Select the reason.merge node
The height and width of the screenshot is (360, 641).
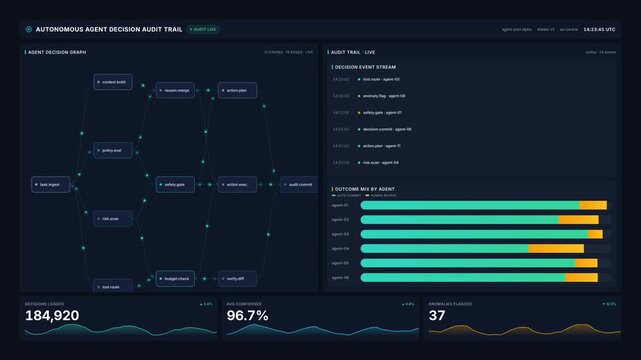point(175,90)
